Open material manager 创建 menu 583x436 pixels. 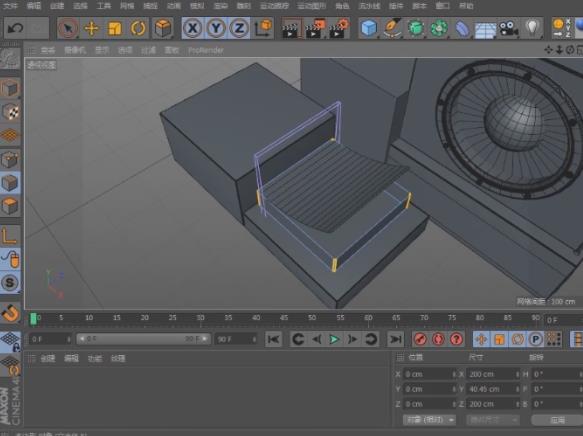click(47, 358)
